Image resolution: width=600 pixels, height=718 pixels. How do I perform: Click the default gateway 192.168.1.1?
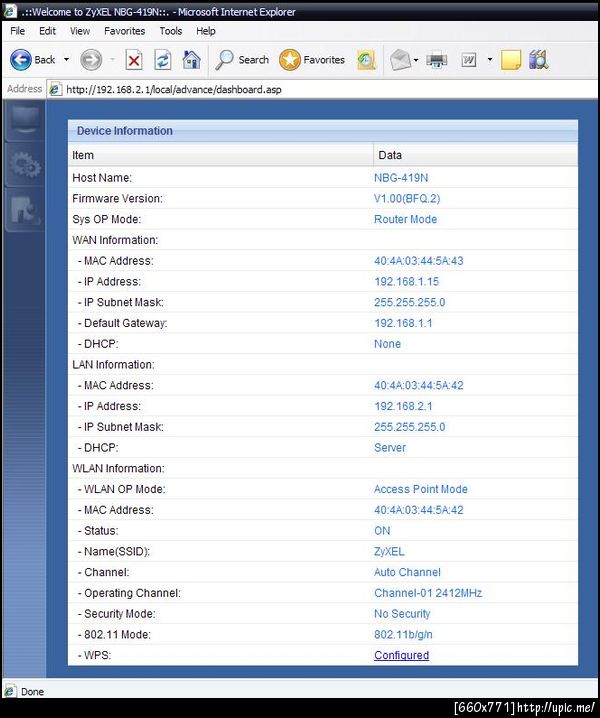tap(403, 323)
